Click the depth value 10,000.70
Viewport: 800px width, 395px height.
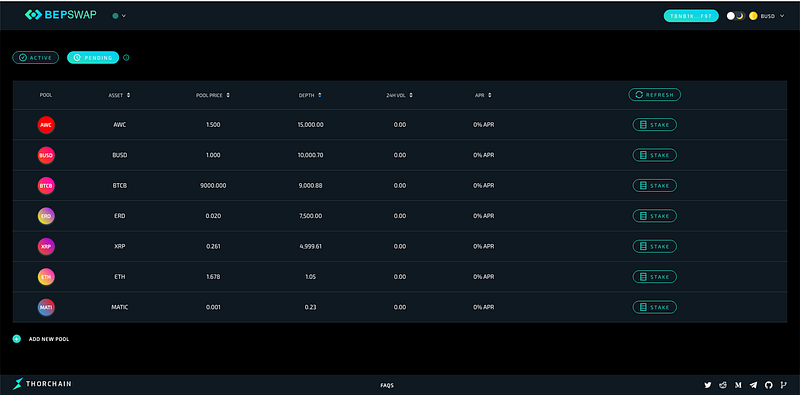coord(311,155)
